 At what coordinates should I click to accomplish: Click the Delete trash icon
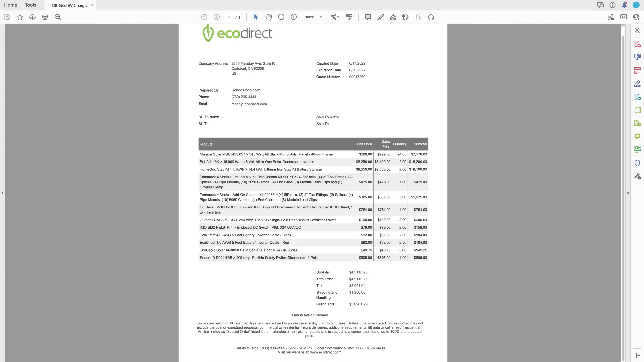419,17
